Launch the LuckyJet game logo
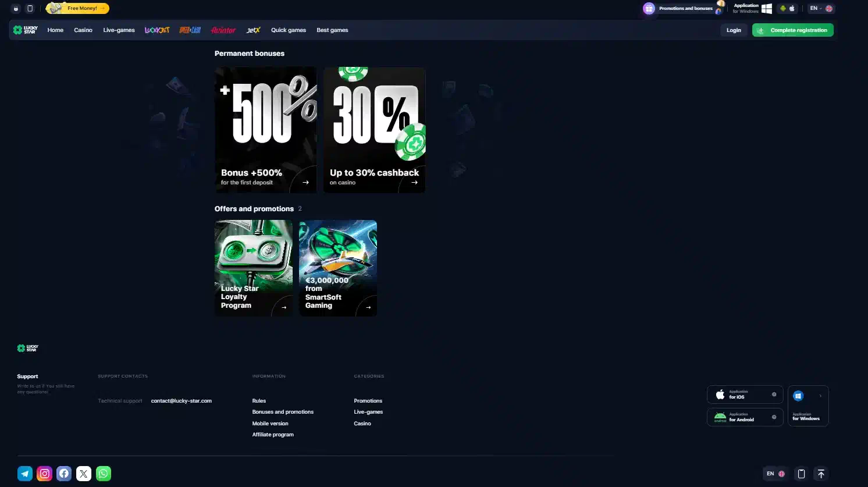The width and height of the screenshot is (868, 487). (x=157, y=30)
